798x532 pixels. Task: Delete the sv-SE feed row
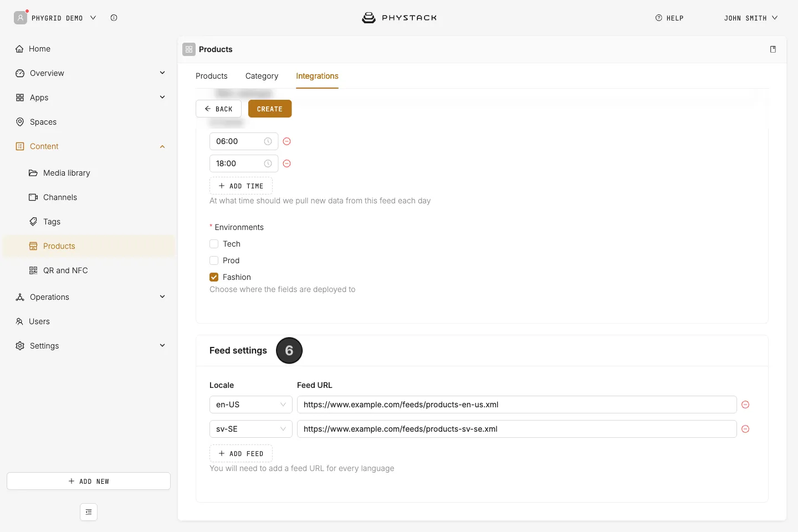tap(745, 429)
